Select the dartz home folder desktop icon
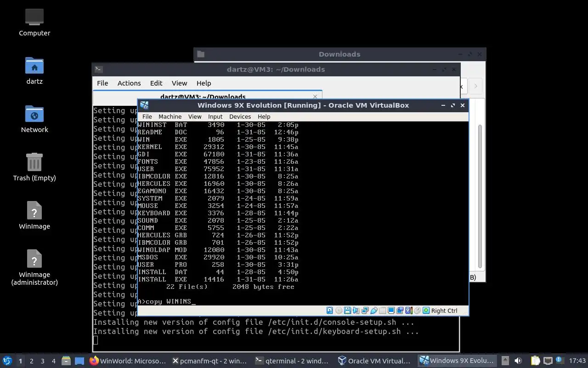This screenshot has width=588, height=368. click(34, 70)
